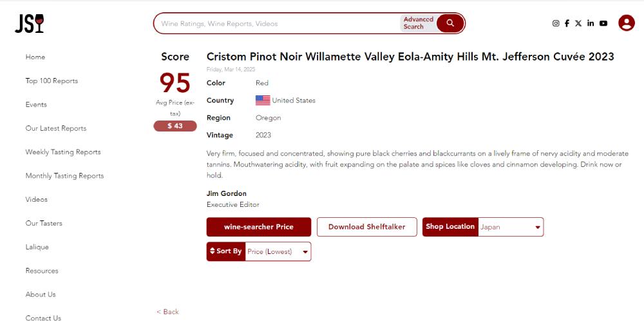Open Advanced Search options
This screenshot has width=644, height=321.
(419, 23)
